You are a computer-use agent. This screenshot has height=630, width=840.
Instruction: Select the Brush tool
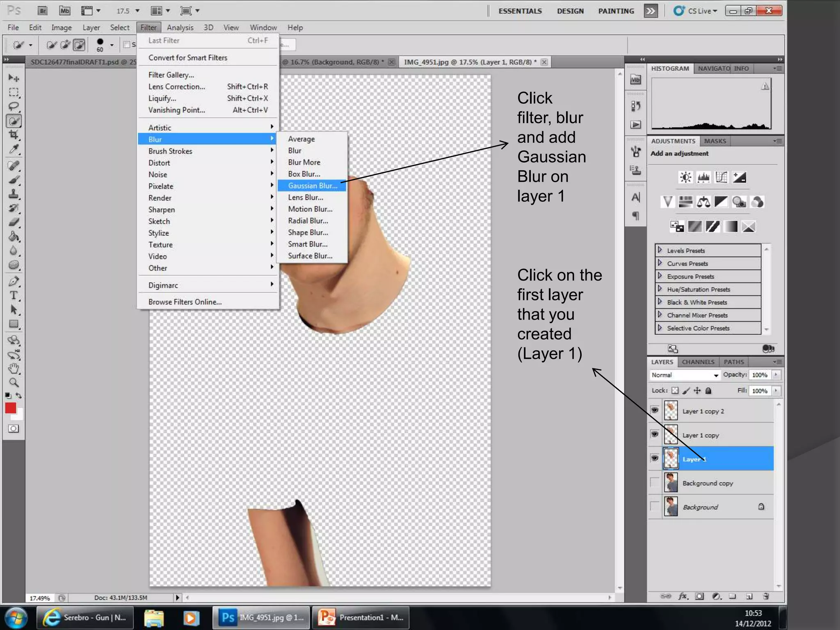(x=14, y=180)
